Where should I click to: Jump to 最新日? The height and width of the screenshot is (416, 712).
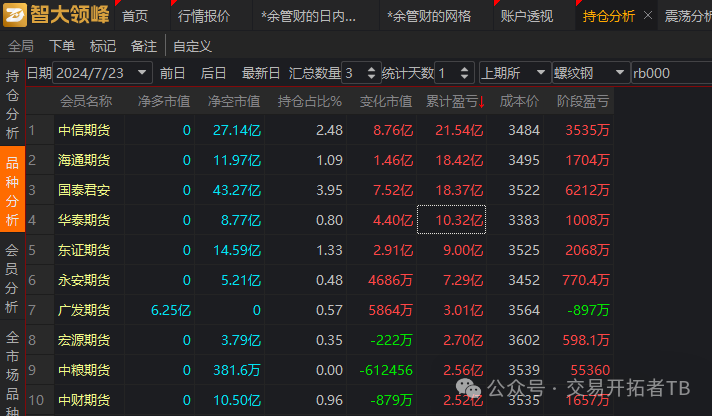click(x=261, y=73)
